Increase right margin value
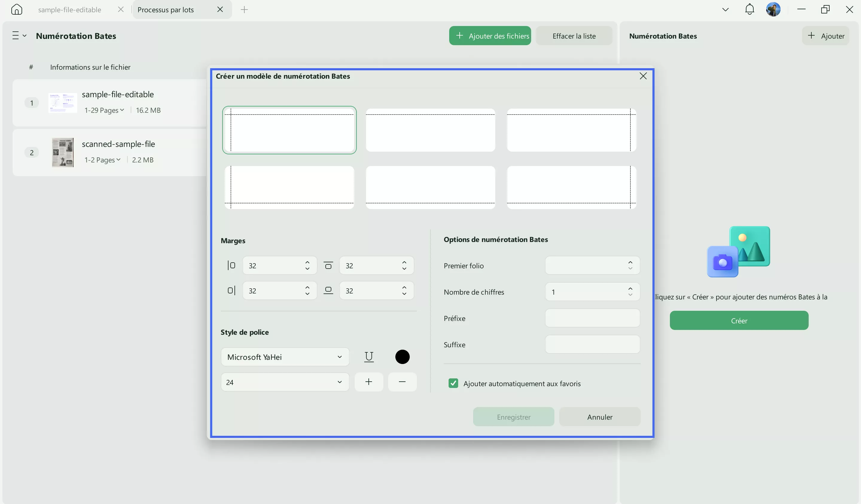This screenshot has height=504, width=861. tap(307, 287)
